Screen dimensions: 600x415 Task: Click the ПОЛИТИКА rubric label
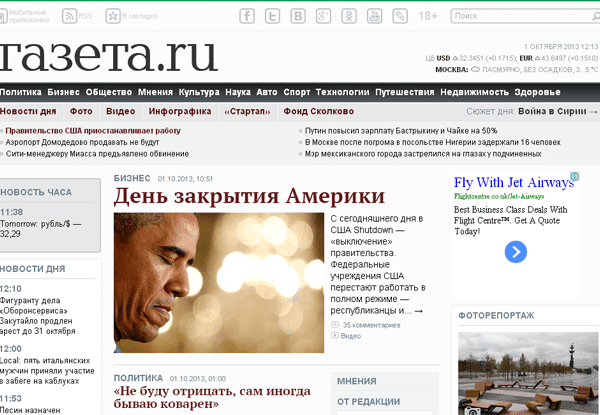click(x=138, y=378)
